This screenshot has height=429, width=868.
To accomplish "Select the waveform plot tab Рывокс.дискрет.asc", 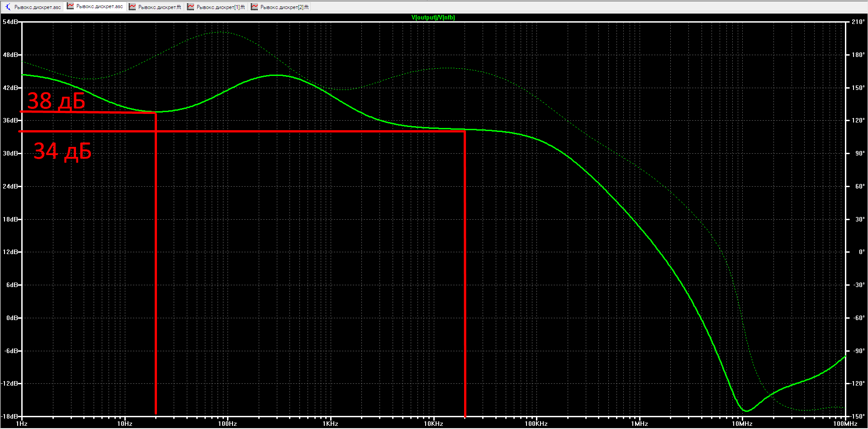I will click(x=95, y=6).
